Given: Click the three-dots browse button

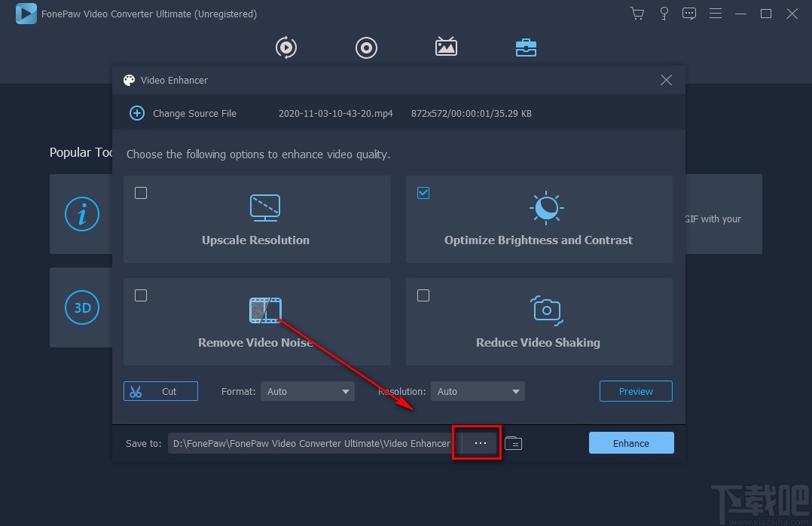Looking at the screenshot, I should pyautogui.click(x=480, y=443).
